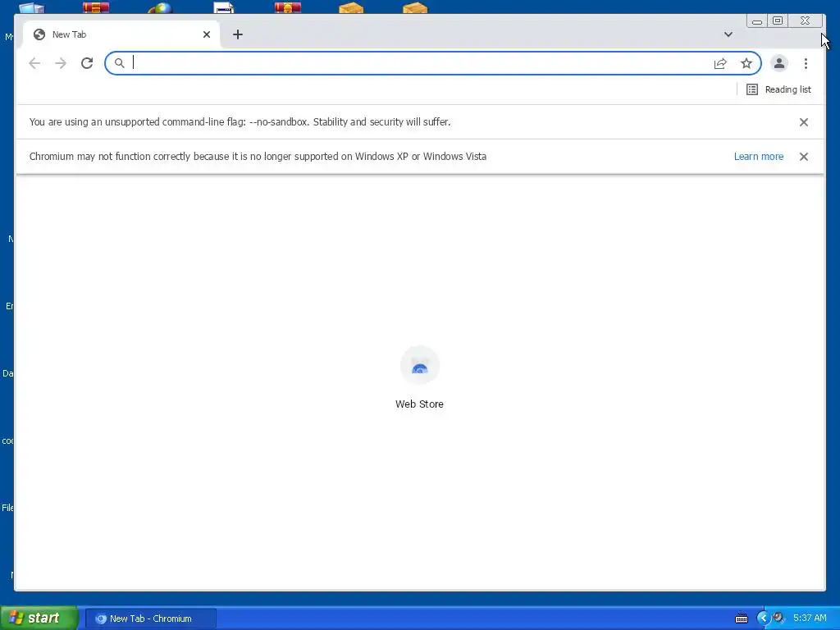Click the keyboard icon in system tray
Image resolution: width=840 pixels, height=630 pixels.
point(742,619)
